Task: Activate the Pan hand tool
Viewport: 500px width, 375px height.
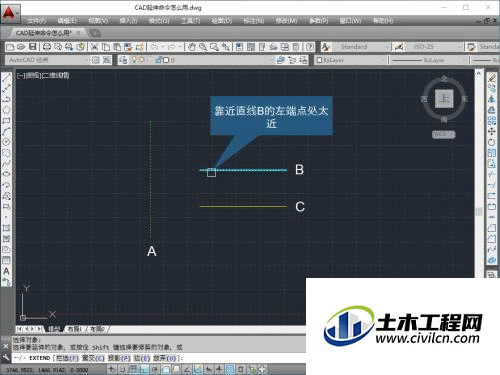Action: 192,47
